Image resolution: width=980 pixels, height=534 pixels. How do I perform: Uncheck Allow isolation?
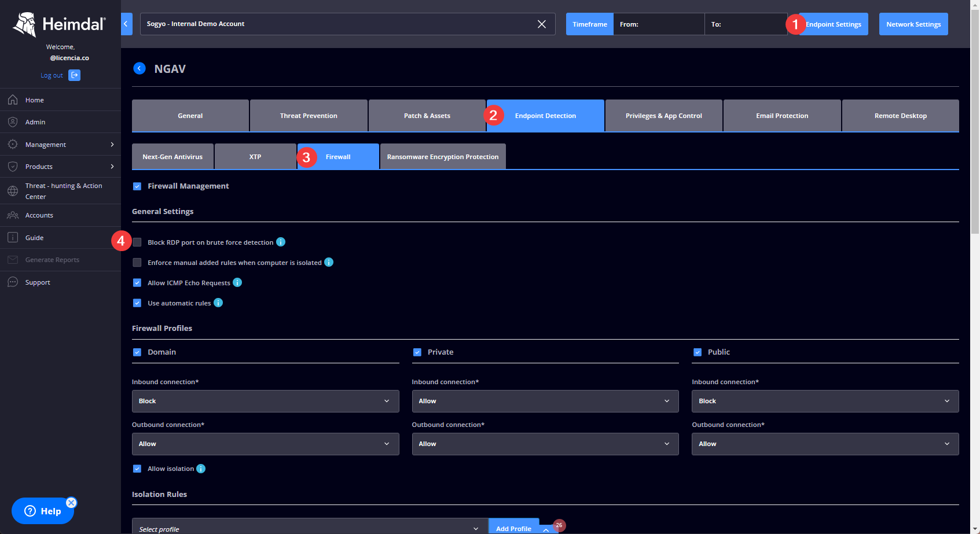pyautogui.click(x=137, y=469)
